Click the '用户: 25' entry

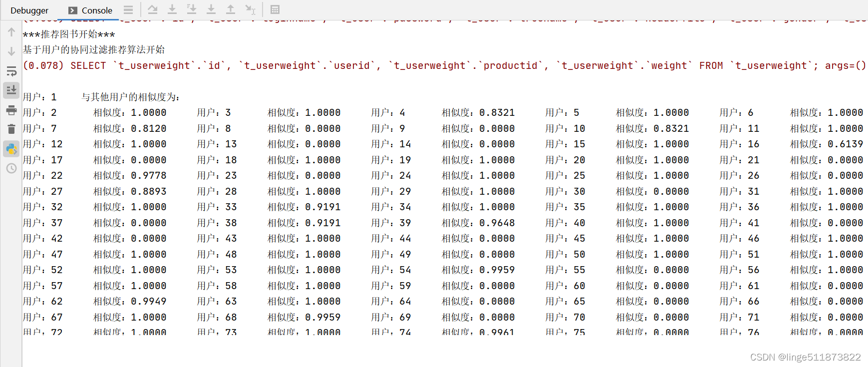565,175
